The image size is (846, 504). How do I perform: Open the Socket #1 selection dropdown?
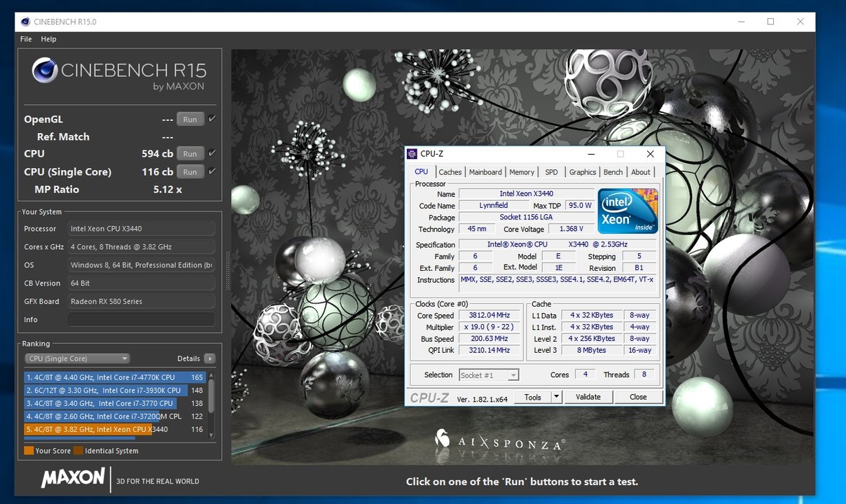click(x=489, y=375)
